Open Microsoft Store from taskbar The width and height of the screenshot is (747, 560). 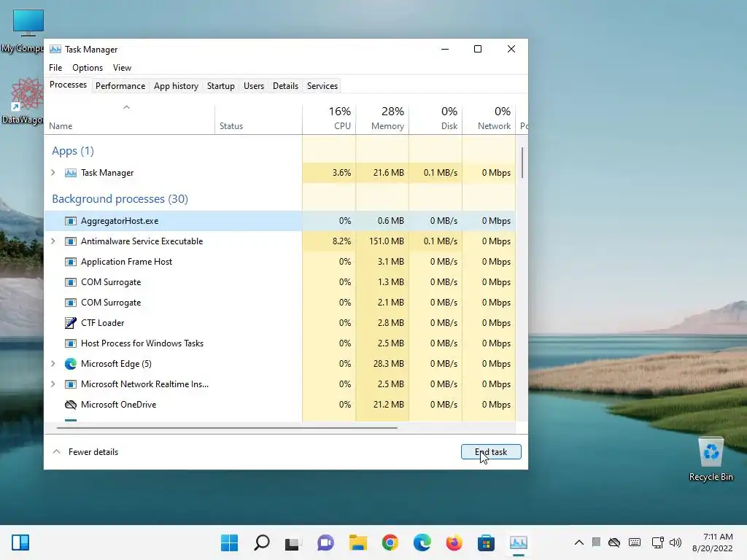486,542
